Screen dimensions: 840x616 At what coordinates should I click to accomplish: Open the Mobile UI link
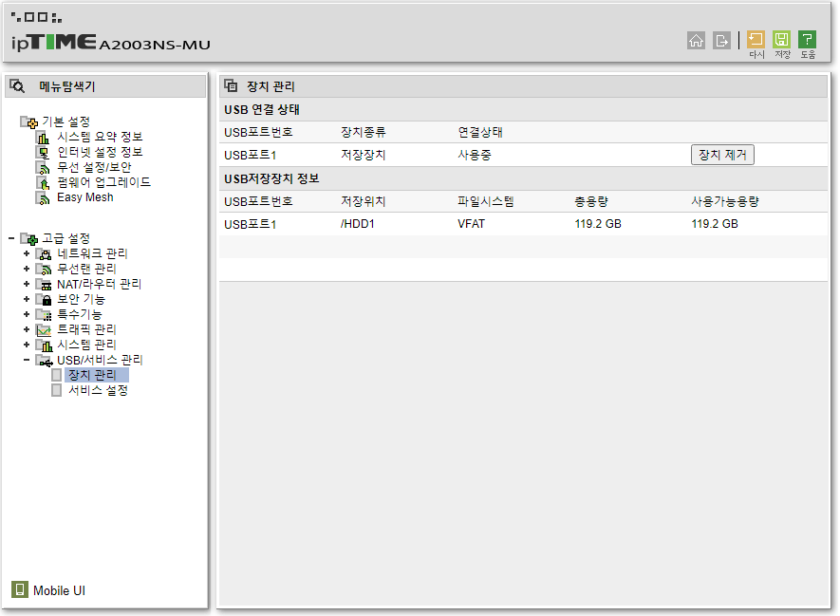59,590
